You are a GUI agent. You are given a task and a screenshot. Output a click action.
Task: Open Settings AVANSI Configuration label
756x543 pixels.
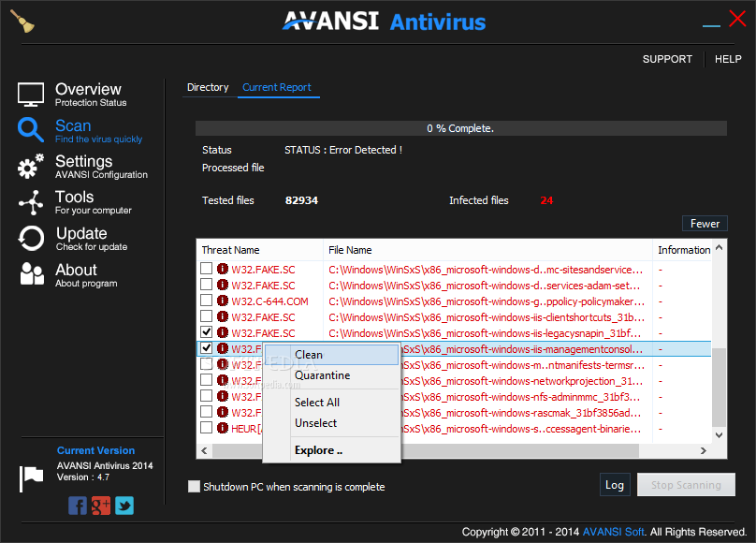pos(101,174)
